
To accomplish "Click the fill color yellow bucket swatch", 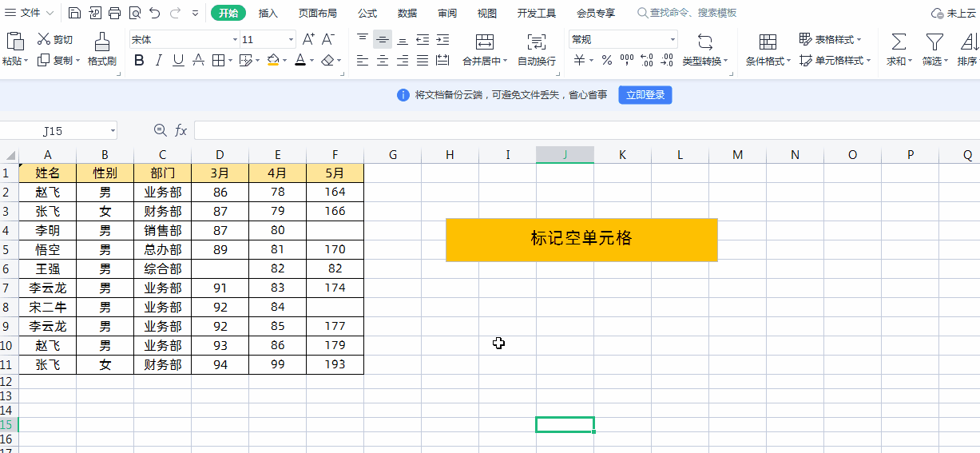I will coord(274,60).
